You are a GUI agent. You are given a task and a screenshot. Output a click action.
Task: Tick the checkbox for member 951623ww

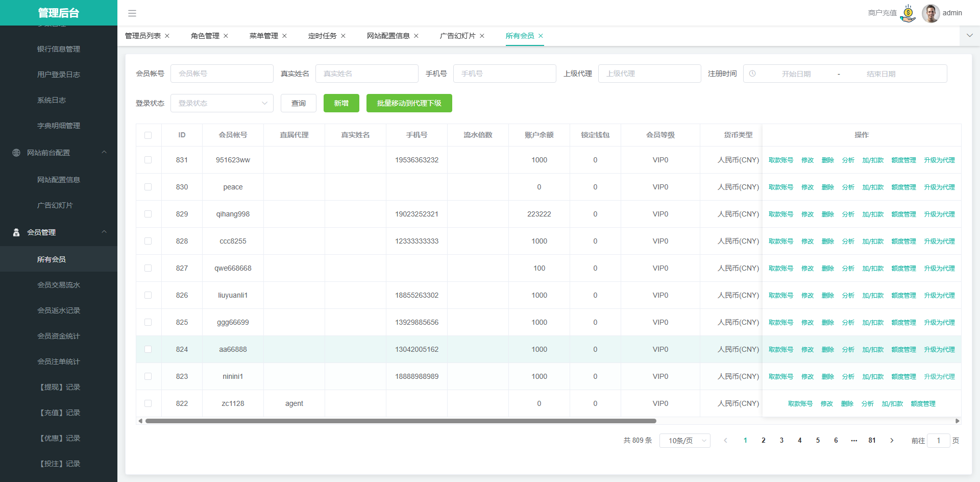(148, 160)
